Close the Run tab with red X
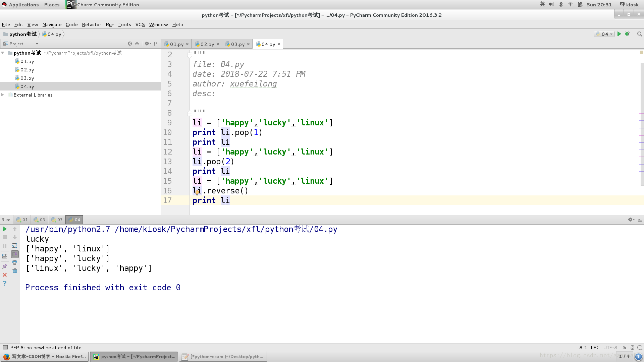The width and height of the screenshot is (644, 362). pos(5,275)
